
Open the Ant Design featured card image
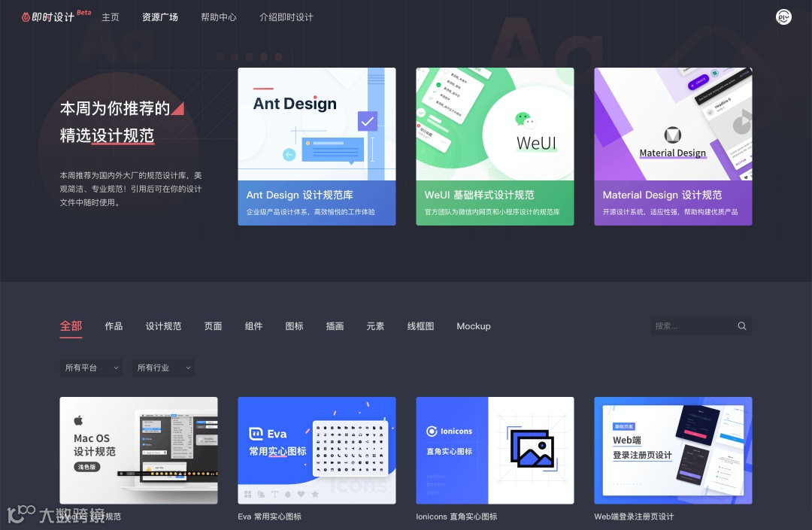[317, 124]
